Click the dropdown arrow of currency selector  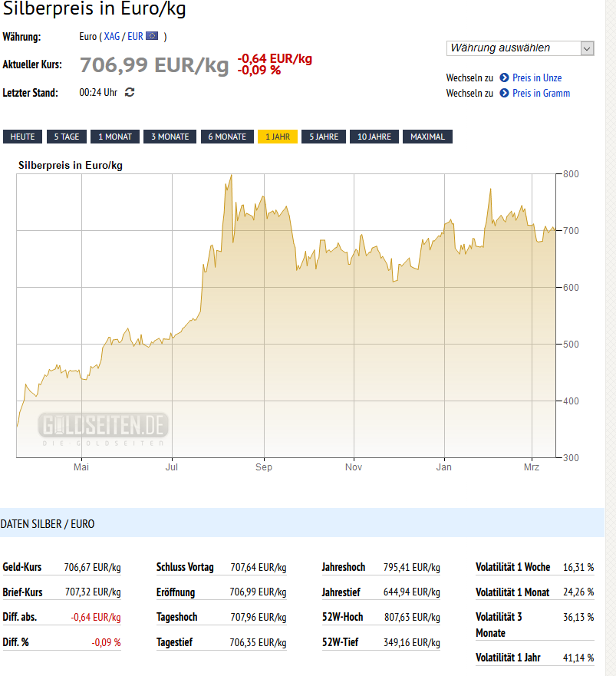coord(587,48)
